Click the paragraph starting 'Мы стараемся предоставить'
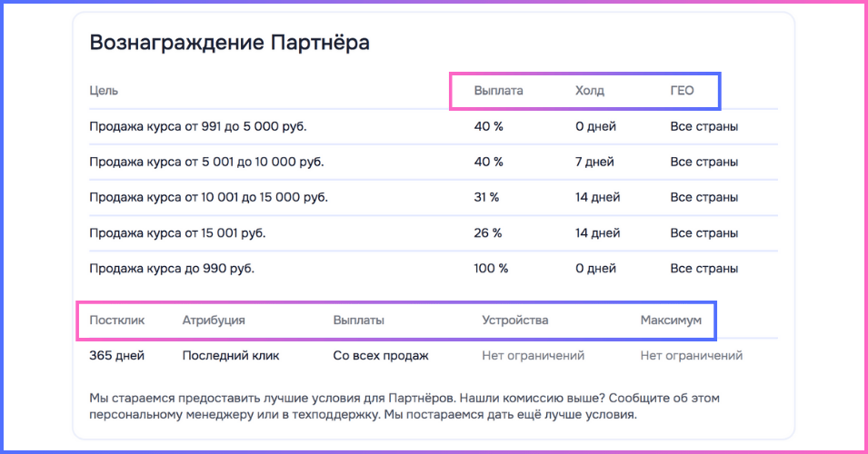The image size is (868, 454). point(404,407)
